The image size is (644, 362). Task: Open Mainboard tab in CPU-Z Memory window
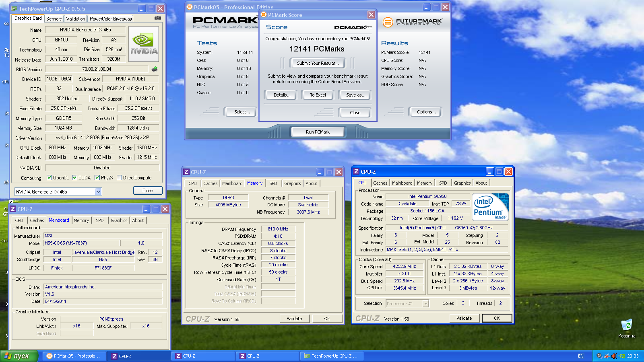coord(232,183)
